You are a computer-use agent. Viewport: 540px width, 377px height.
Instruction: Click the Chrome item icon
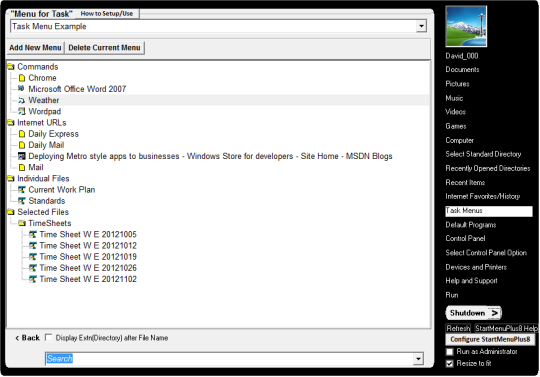22,78
